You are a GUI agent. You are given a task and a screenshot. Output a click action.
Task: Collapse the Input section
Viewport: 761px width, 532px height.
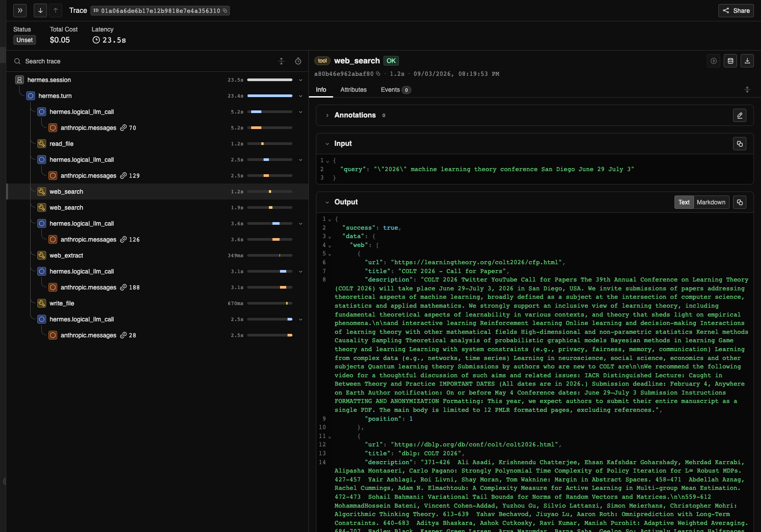click(327, 144)
